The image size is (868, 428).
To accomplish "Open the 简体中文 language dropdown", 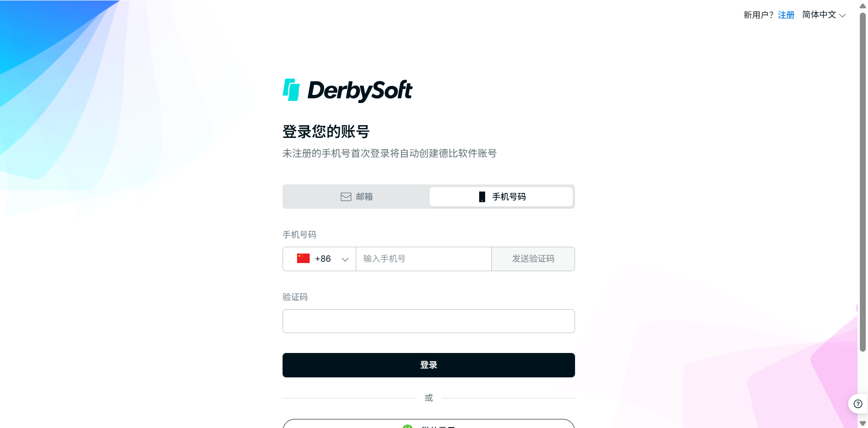I will [x=824, y=15].
